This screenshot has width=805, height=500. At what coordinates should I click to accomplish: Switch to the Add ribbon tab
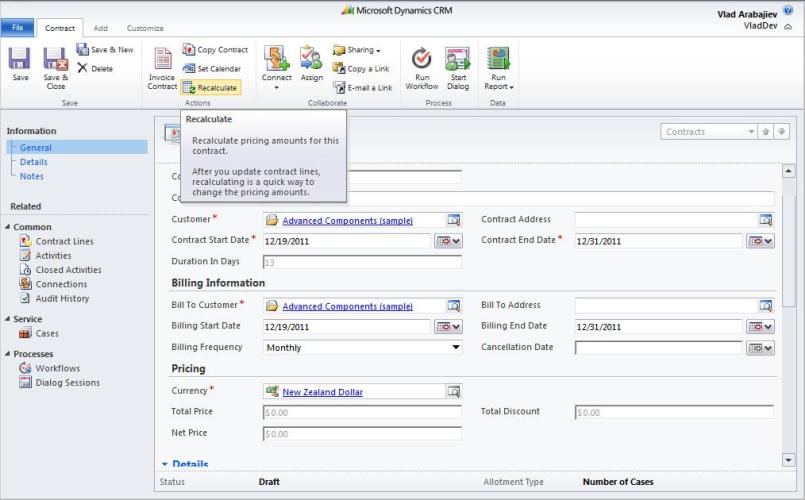101,28
